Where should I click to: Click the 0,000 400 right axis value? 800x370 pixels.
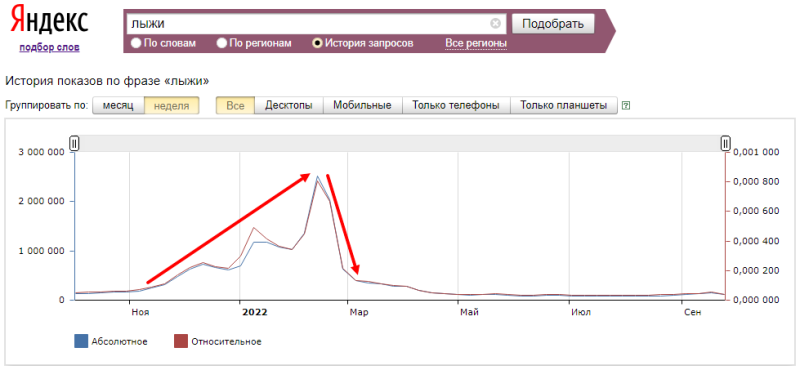(x=756, y=241)
